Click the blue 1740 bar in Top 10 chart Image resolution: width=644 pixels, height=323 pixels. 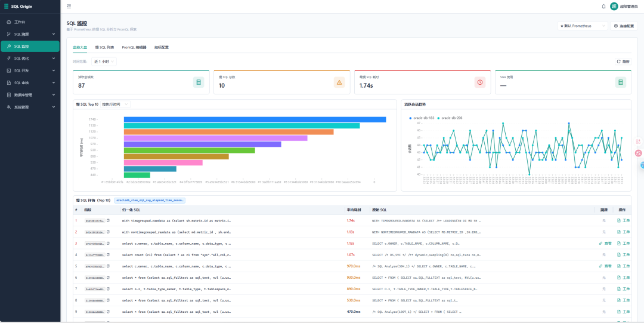pyautogui.click(x=255, y=119)
